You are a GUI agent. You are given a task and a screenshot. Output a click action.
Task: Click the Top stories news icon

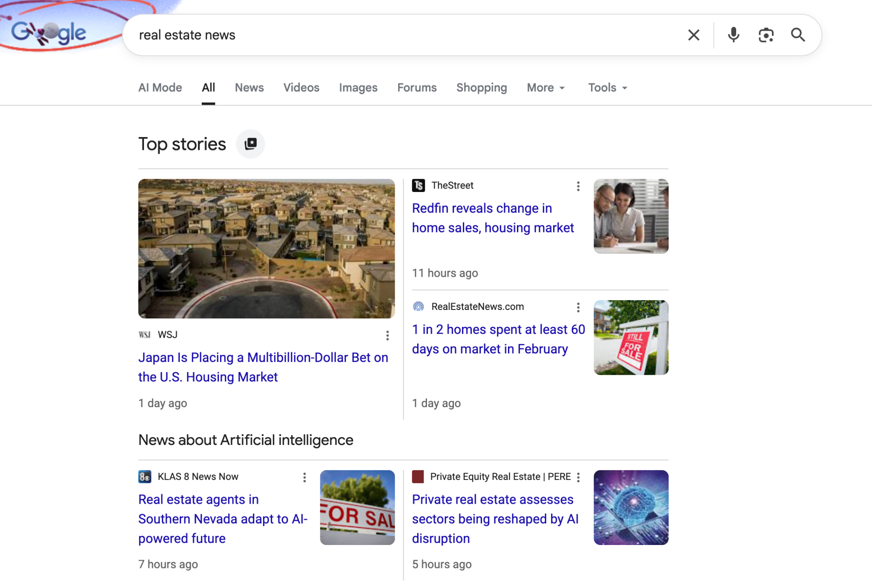[250, 143]
